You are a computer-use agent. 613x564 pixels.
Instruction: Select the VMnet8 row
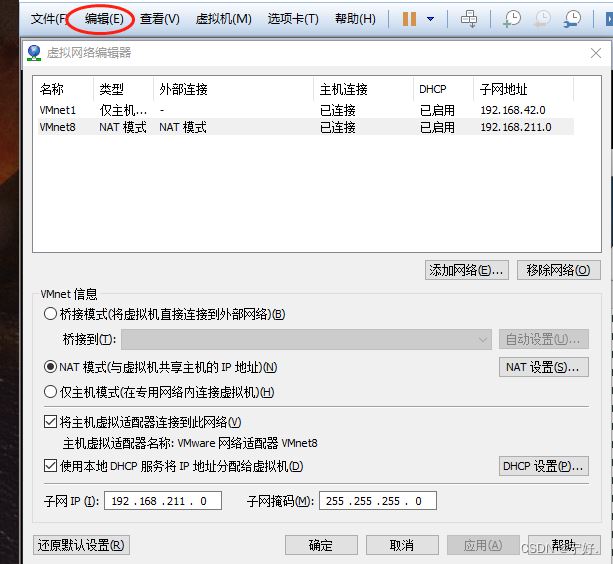pyautogui.click(x=306, y=127)
